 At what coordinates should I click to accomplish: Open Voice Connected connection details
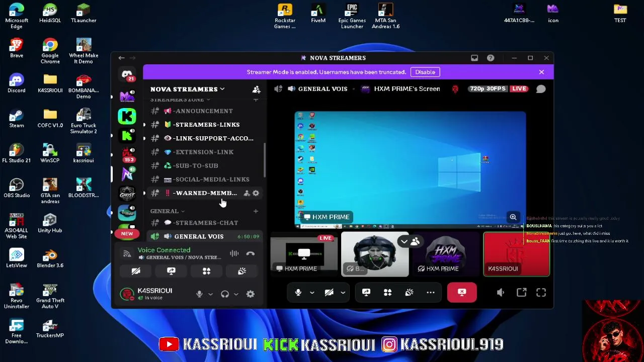coord(164,250)
